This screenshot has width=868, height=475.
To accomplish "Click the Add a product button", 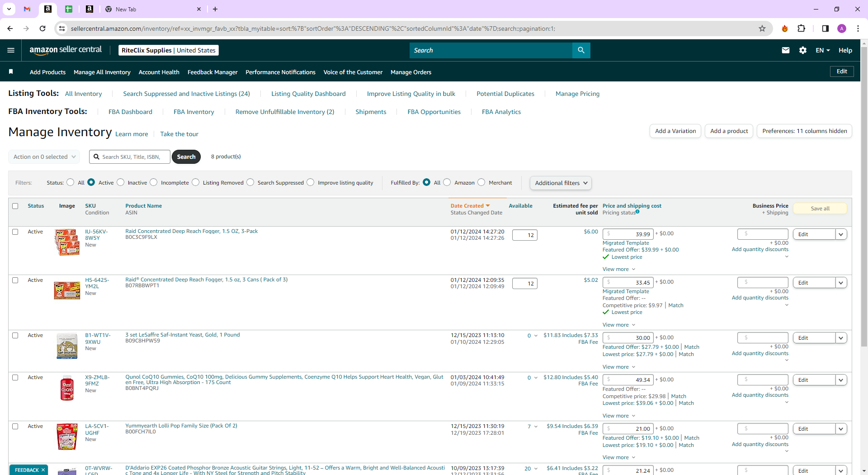I will (x=729, y=131).
